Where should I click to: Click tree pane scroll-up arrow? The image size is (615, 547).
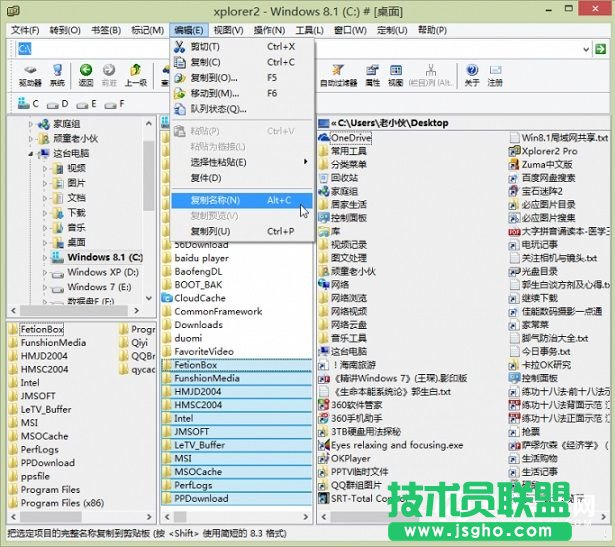click(149, 123)
